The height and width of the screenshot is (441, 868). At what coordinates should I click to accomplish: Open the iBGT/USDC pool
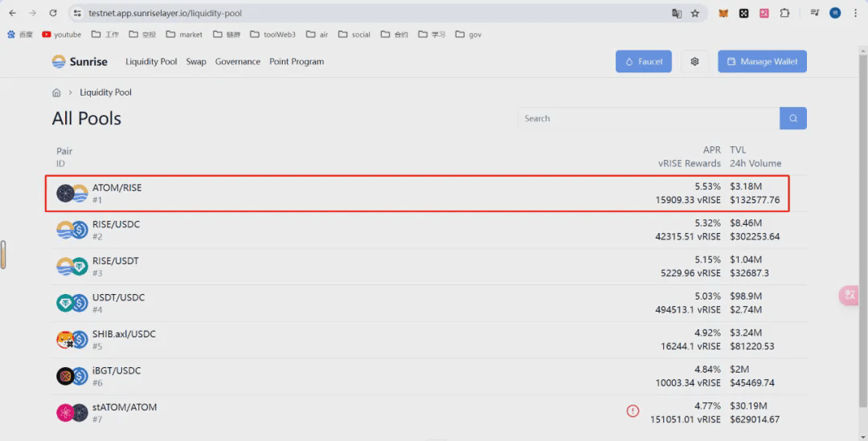(429, 376)
